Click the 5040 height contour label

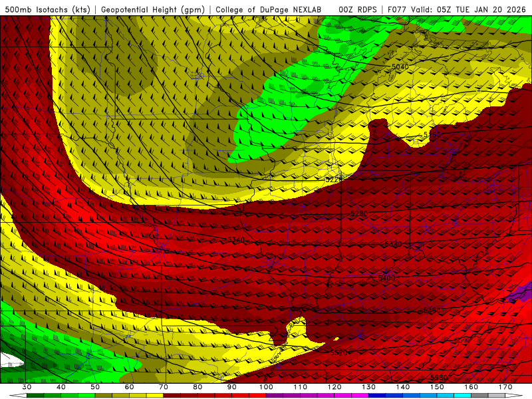tap(400, 67)
